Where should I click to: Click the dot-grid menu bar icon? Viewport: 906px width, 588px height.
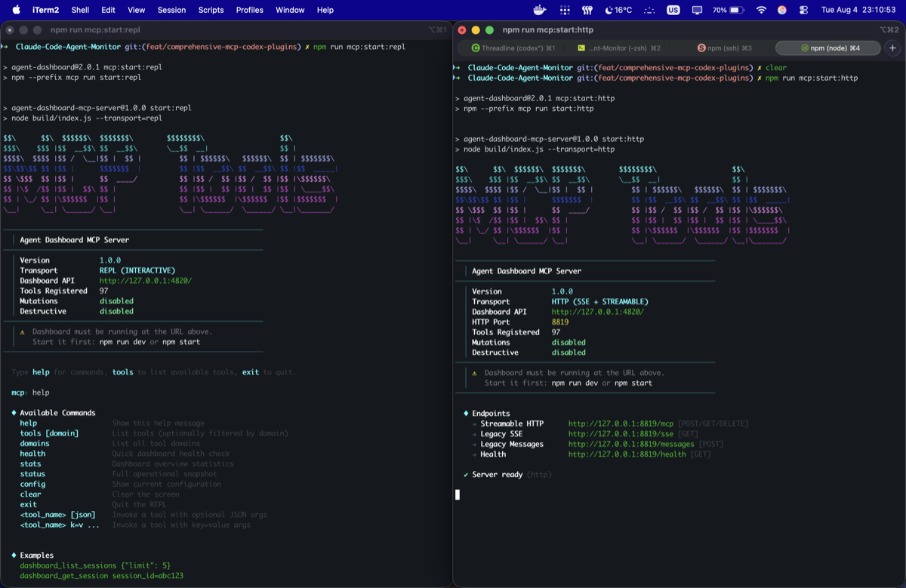pyautogui.click(x=565, y=10)
